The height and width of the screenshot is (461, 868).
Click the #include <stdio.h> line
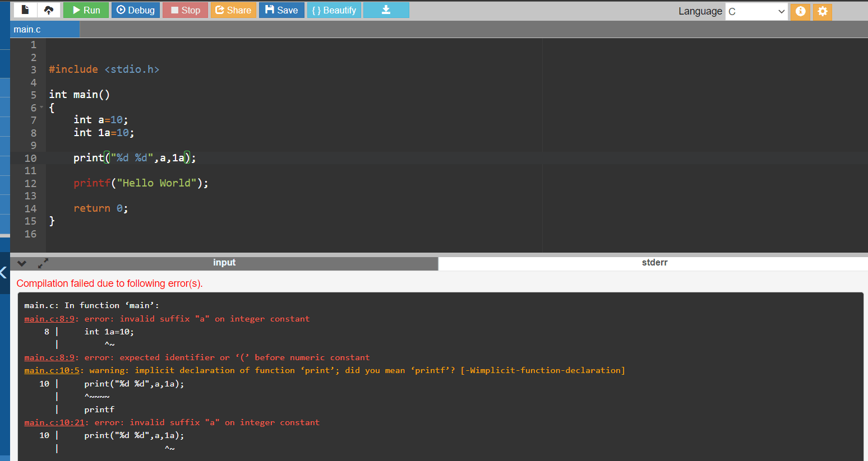104,69
